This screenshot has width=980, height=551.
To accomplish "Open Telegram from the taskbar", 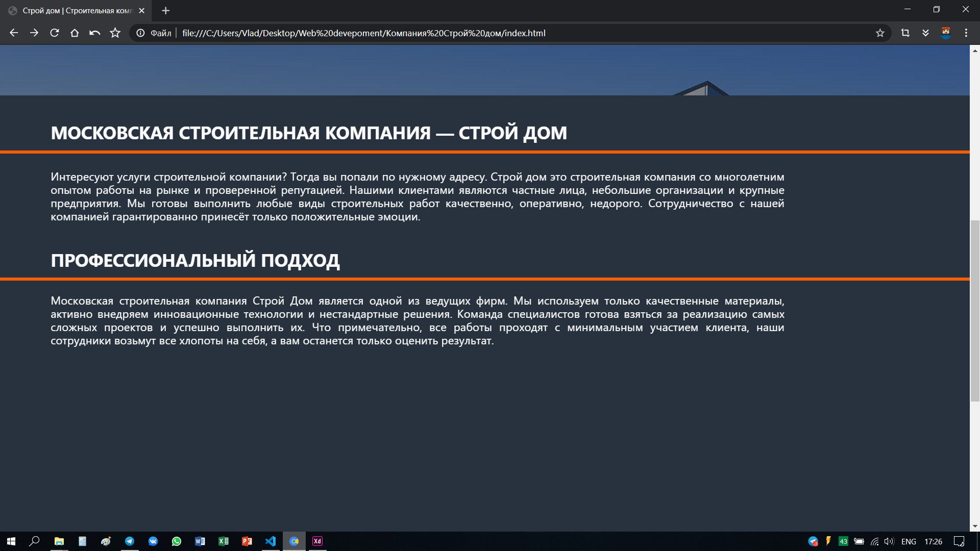I will tap(130, 541).
